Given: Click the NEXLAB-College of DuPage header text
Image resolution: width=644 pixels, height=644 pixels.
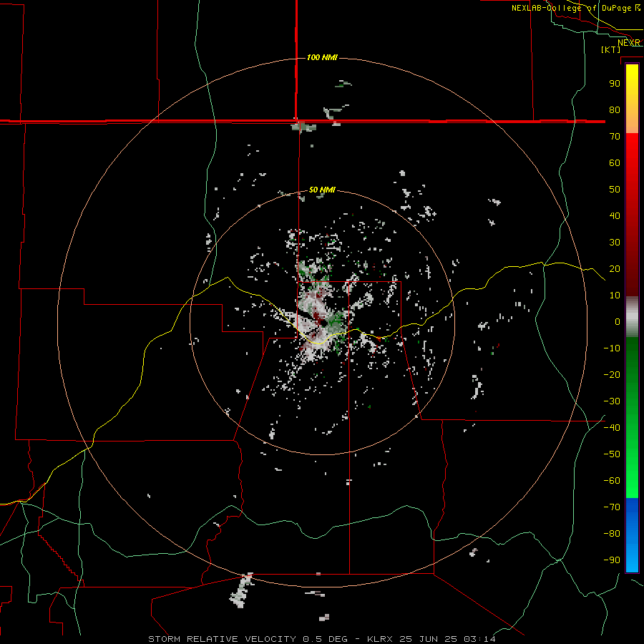Looking at the screenshot, I should (x=572, y=8).
